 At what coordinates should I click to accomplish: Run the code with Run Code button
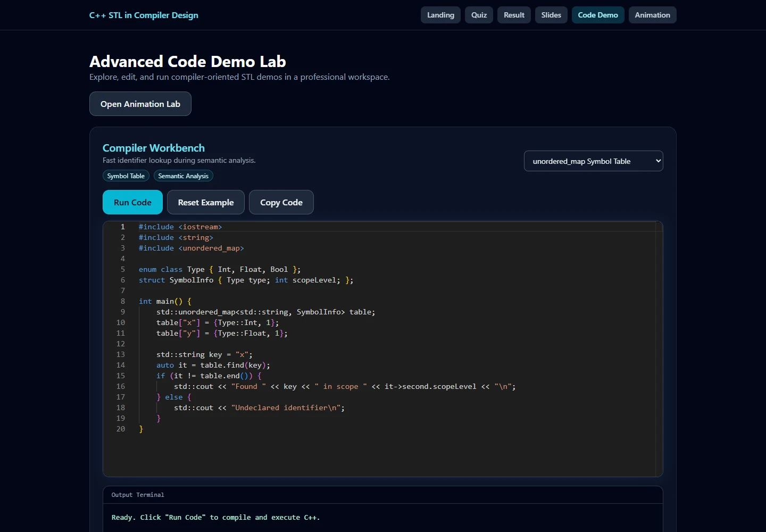[132, 202]
